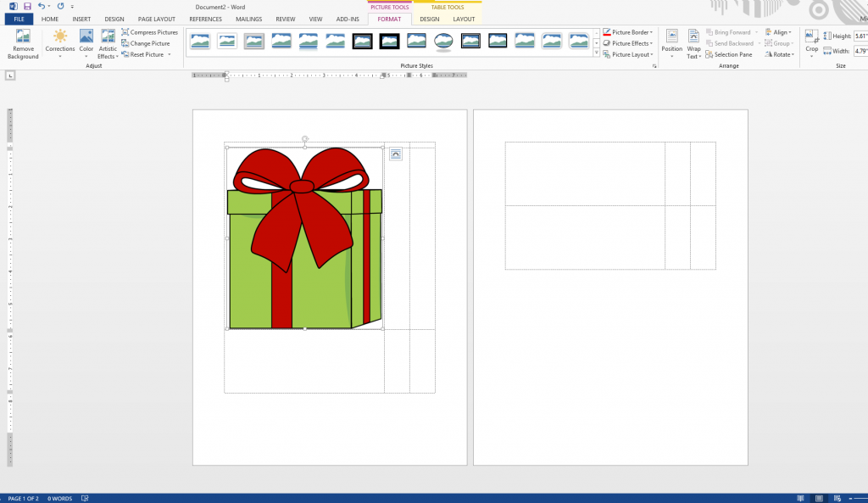Open the Corrections menu
This screenshot has height=503, width=868.
tap(60, 44)
